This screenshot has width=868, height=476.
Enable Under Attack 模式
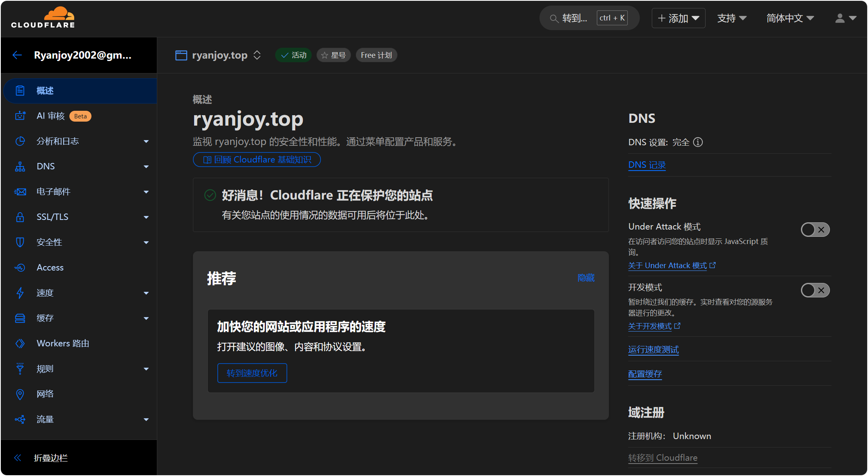pos(815,229)
